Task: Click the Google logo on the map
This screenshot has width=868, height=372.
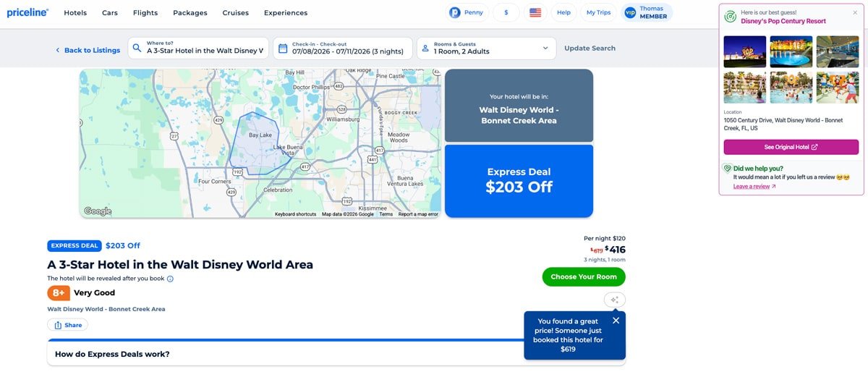Action: point(98,211)
